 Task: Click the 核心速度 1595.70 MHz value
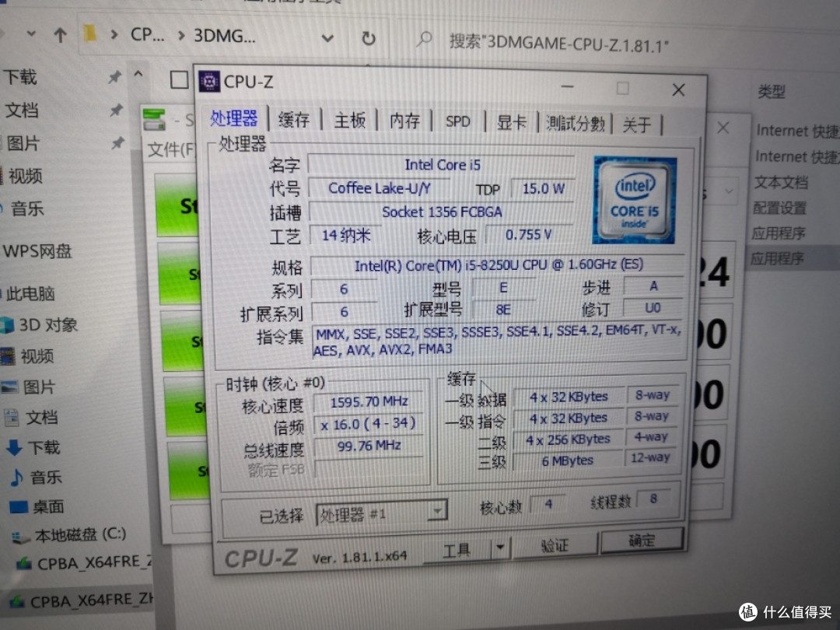pyautogui.click(x=369, y=402)
